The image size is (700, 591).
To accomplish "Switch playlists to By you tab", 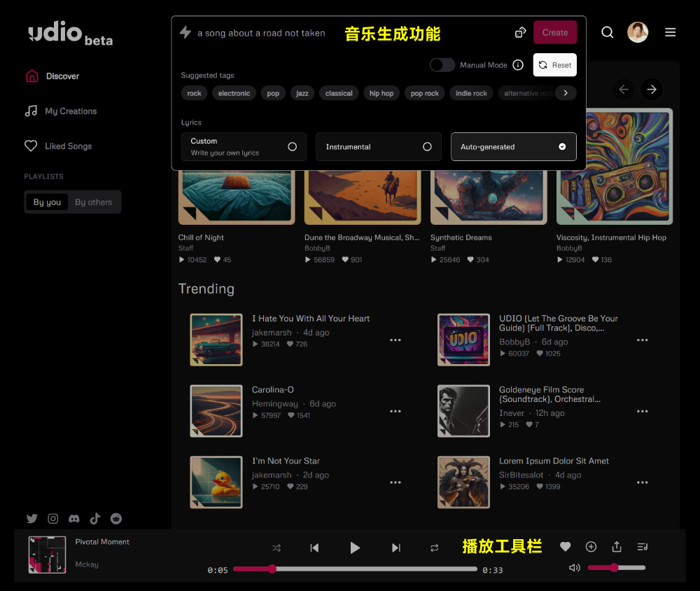I will 47,202.
